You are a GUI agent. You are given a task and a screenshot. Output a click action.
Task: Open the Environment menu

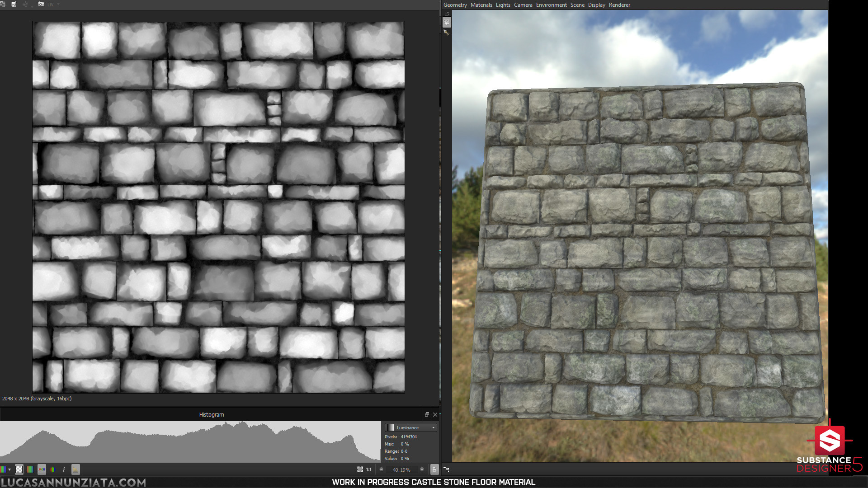(x=551, y=5)
